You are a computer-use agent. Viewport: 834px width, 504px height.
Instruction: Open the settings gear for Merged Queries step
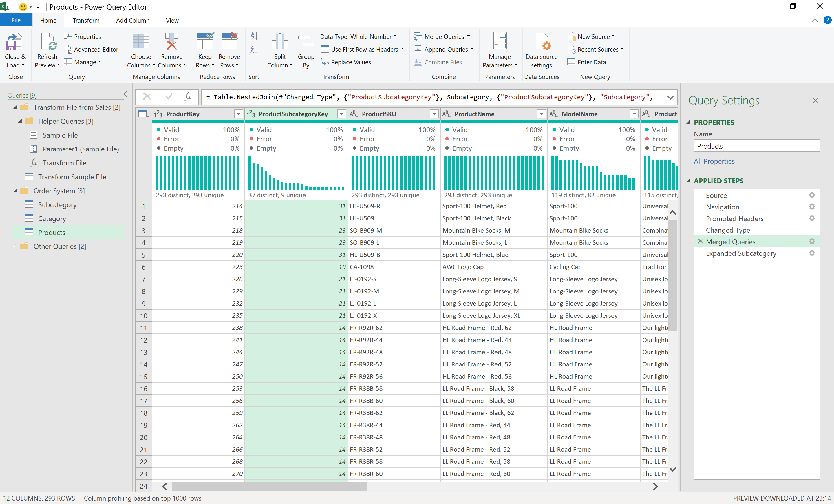812,241
